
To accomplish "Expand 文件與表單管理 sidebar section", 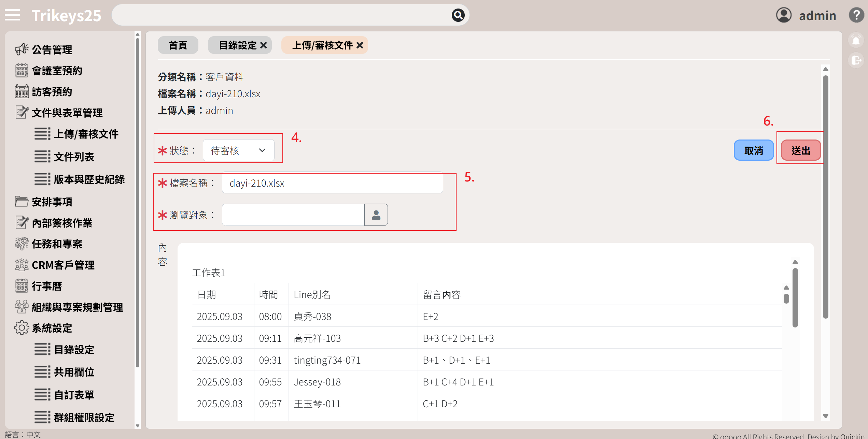I will pyautogui.click(x=67, y=113).
